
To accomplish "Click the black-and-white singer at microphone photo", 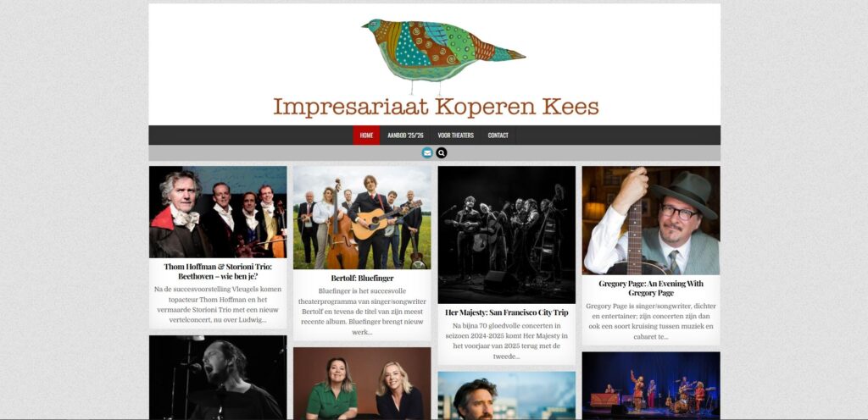I will click(218, 378).
